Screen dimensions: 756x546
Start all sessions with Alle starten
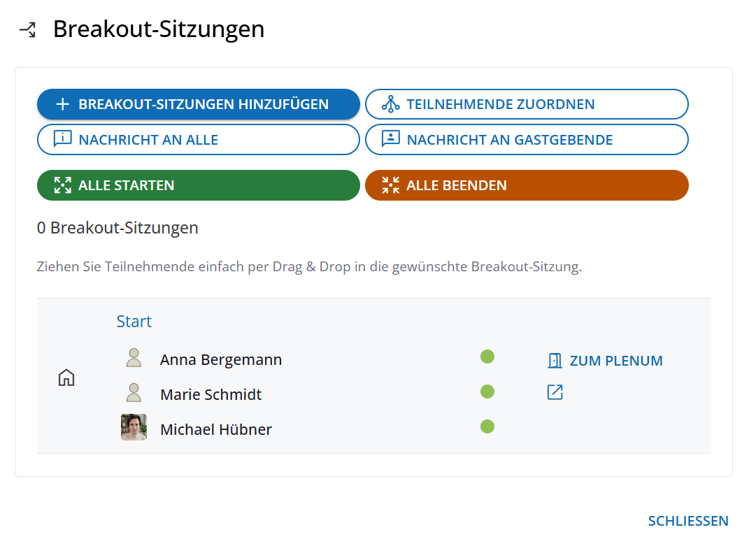[x=198, y=185]
